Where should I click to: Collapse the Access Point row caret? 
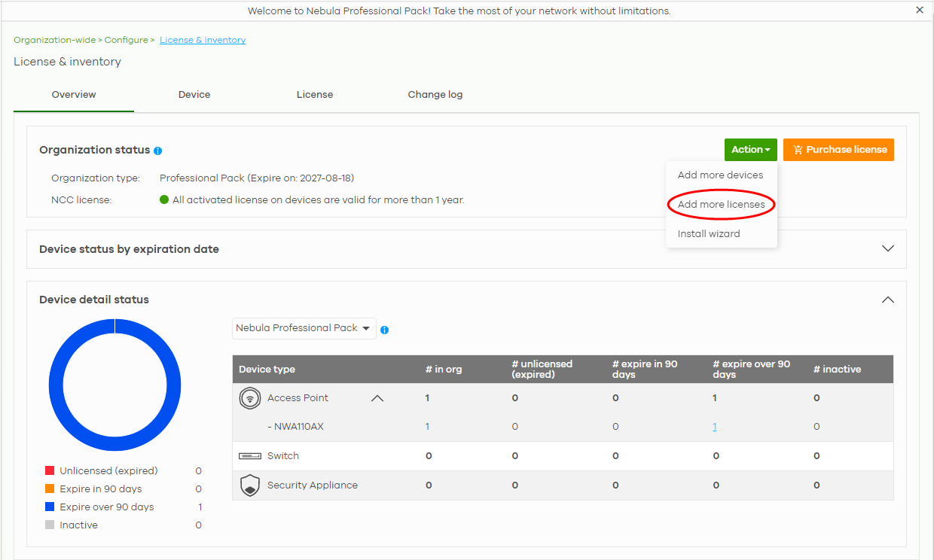377,398
